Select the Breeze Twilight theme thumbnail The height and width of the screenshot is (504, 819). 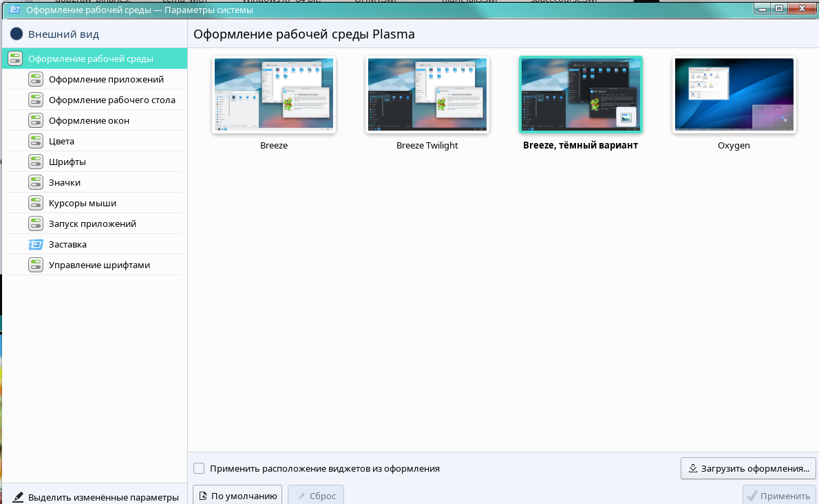(427, 94)
